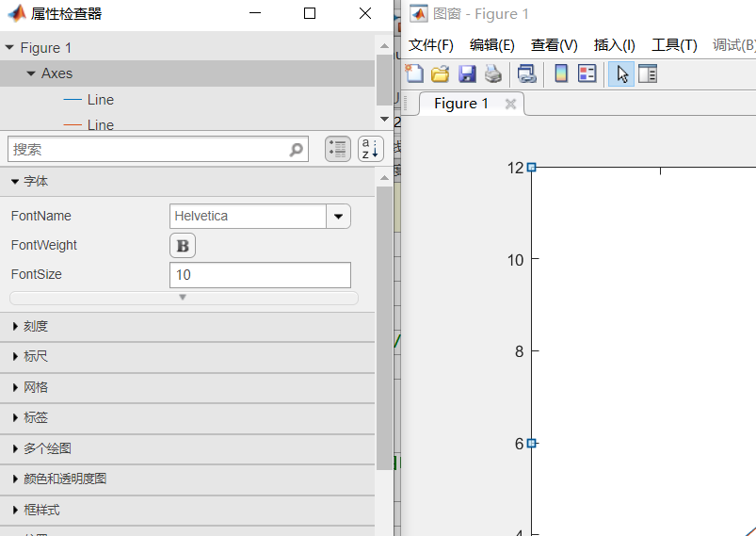Sort properties alphabetically with a-z button

[371, 149]
